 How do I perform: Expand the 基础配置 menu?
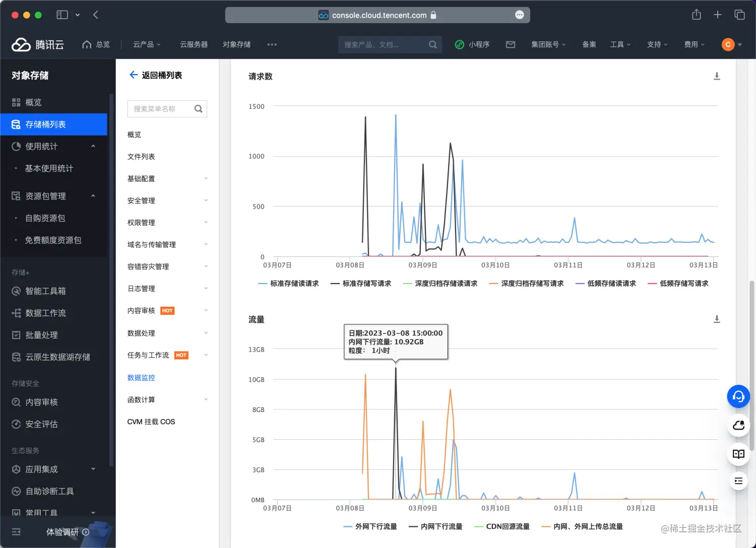click(167, 178)
